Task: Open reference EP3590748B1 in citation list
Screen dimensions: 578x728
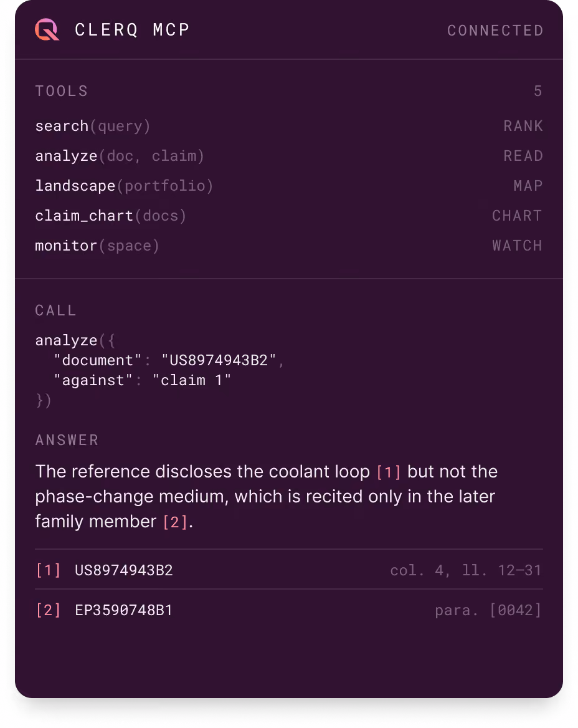Action: click(x=124, y=610)
